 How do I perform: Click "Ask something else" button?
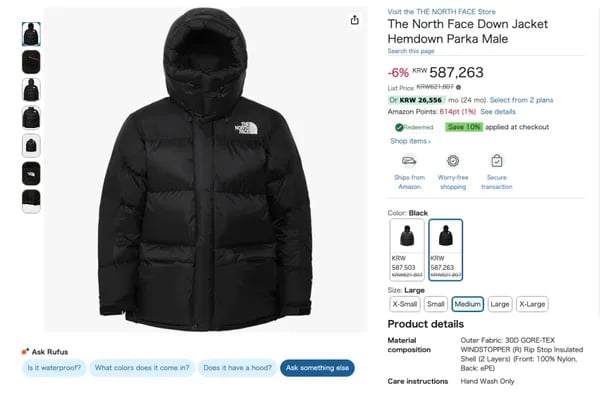coord(317,368)
